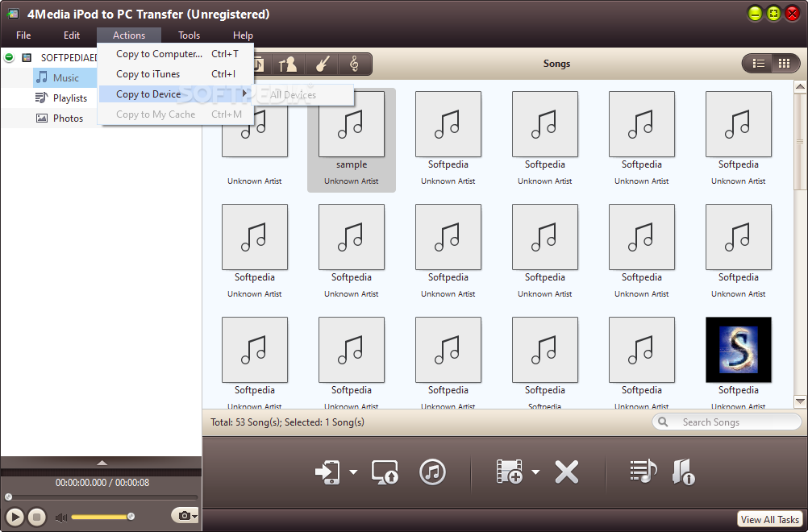Open the File menu
Viewport: 808px width, 532px height.
click(23, 35)
